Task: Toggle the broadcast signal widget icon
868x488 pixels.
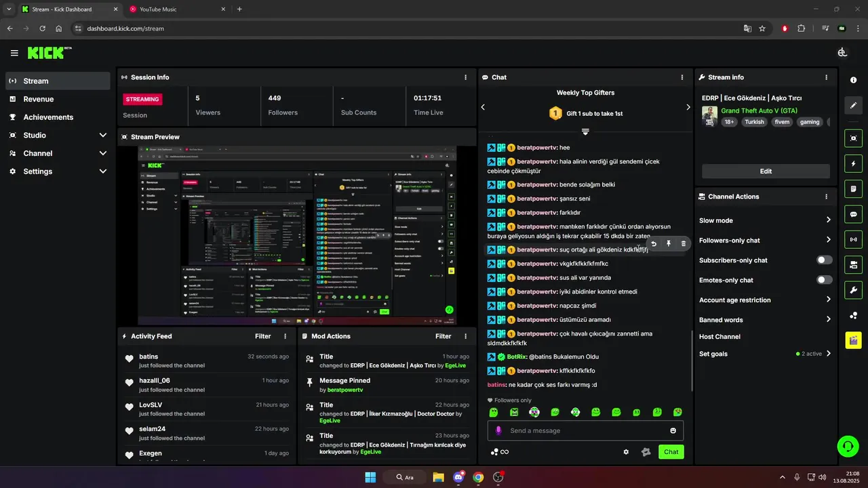Action: click(x=853, y=239)
